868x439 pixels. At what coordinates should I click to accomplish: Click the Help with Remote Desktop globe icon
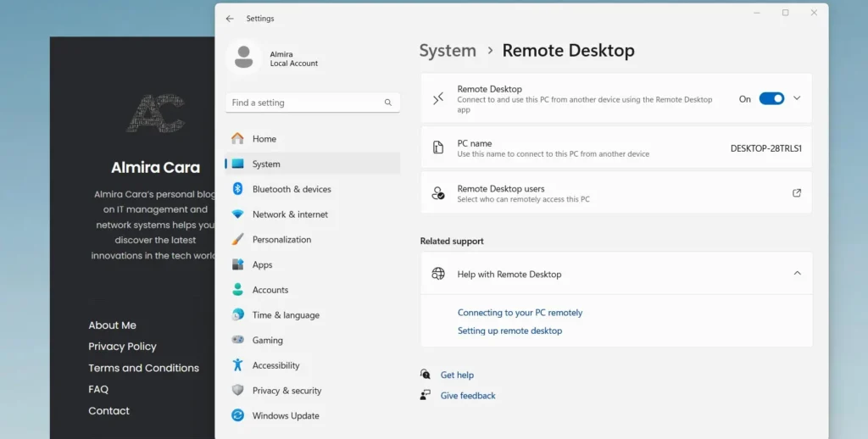point(438,274)
